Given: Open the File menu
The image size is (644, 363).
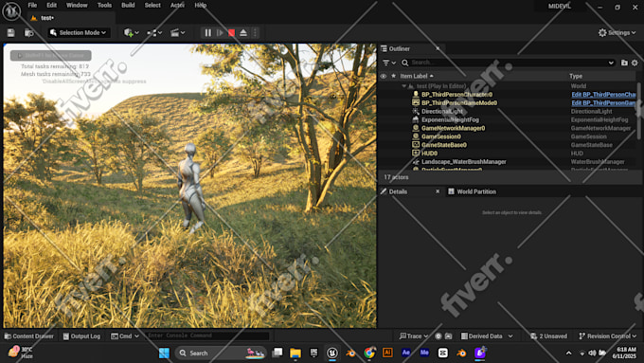Looking at the screenshot, I should pos(32,6).
